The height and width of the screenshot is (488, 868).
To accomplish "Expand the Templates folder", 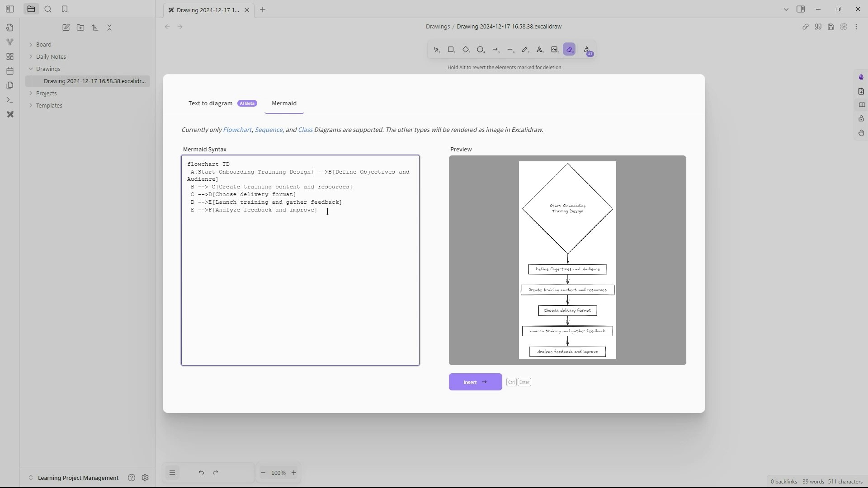I will point(31,105).
